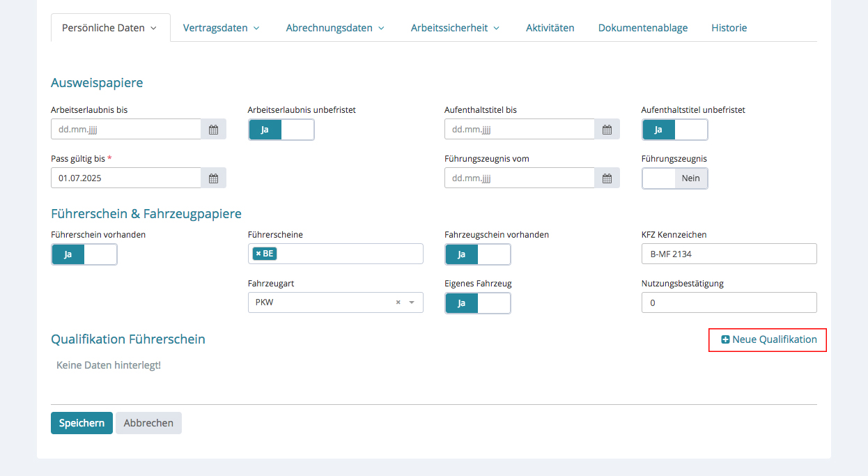
Task: Click the KFZ Kennzeichen input field
Action: (729, 254)
